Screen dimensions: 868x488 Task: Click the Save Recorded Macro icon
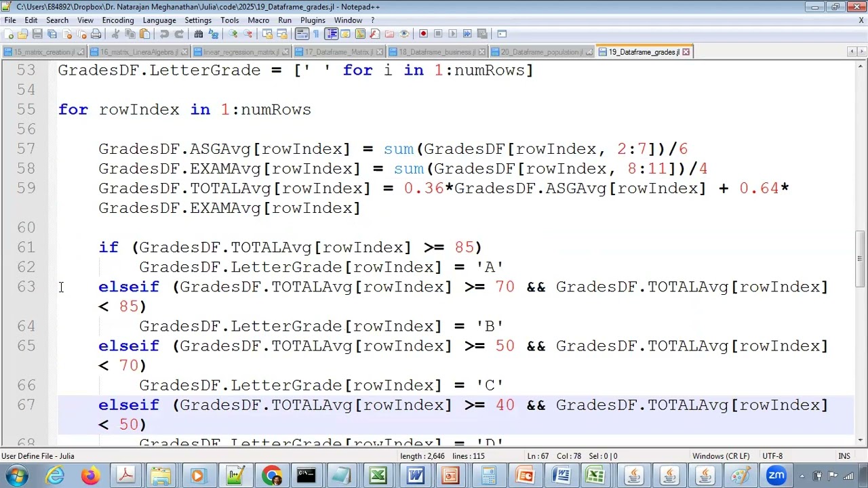tap(482, 34)
